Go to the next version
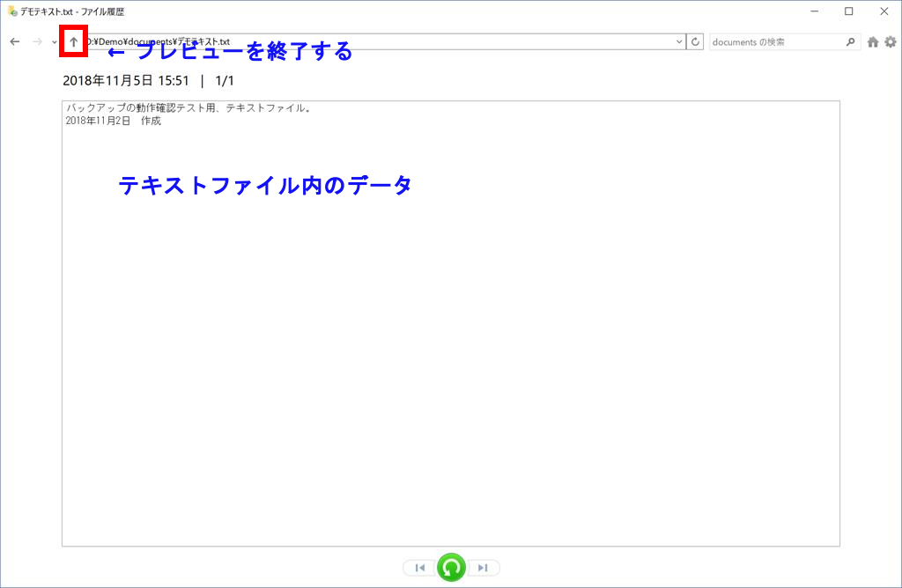The image size is (902, 588). point(483,568)
